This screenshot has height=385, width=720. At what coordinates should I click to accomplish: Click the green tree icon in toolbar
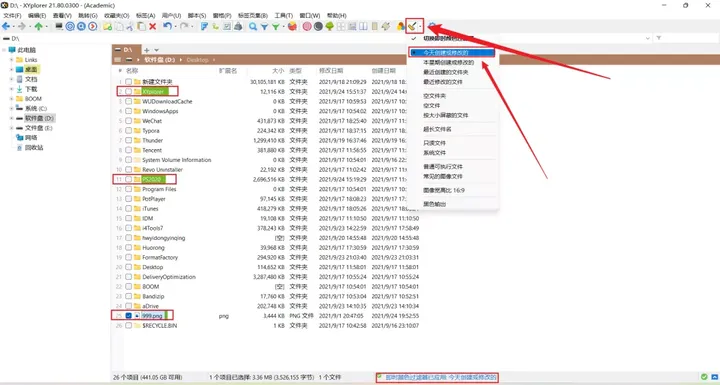pyautogui.click(x=329, y=27)
